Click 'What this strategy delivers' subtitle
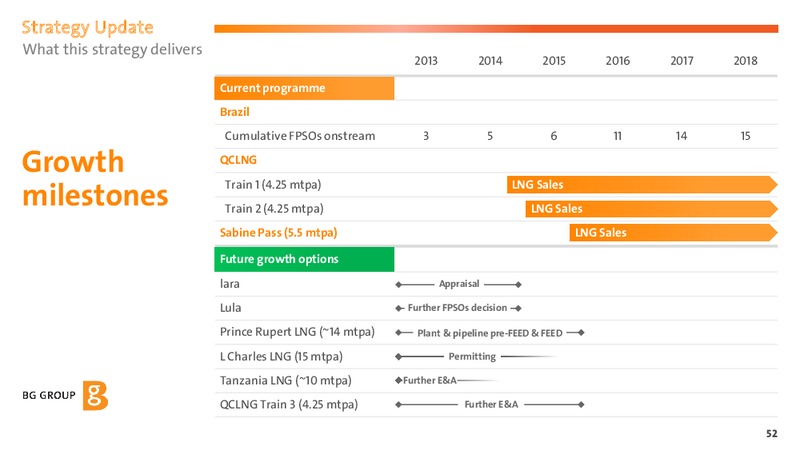Viewport: 800px width, 450px height. 112,49
